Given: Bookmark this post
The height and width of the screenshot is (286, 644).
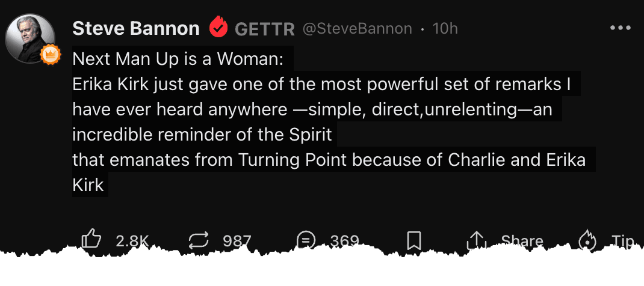Looking at the screenshot, I should coord(413,241).
